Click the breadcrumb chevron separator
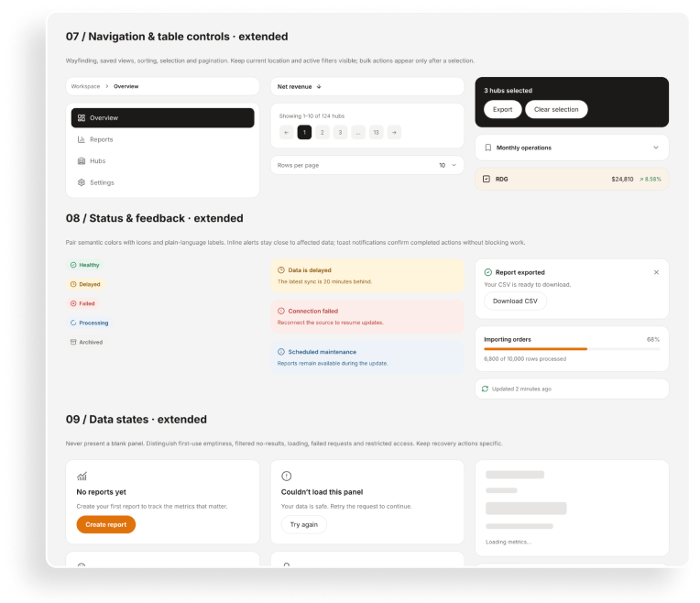700x603 pixels. (106, 86)
